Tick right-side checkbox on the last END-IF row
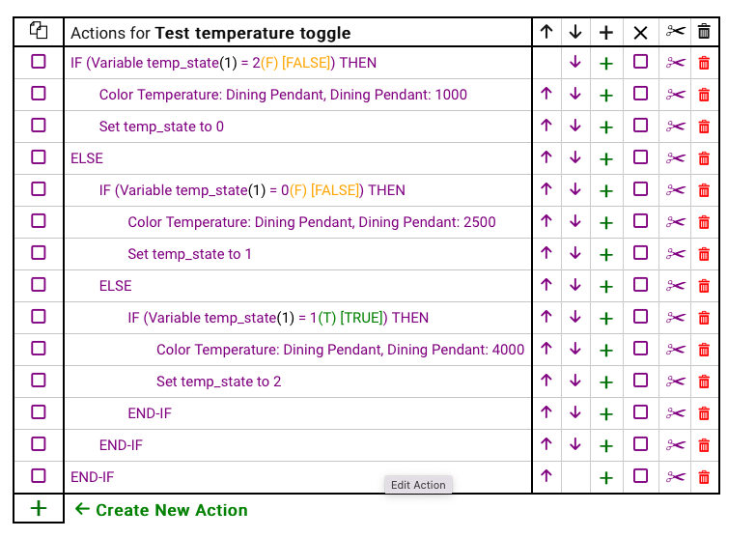The height and width of the screenshot is (538, 756). click(640, 476)
